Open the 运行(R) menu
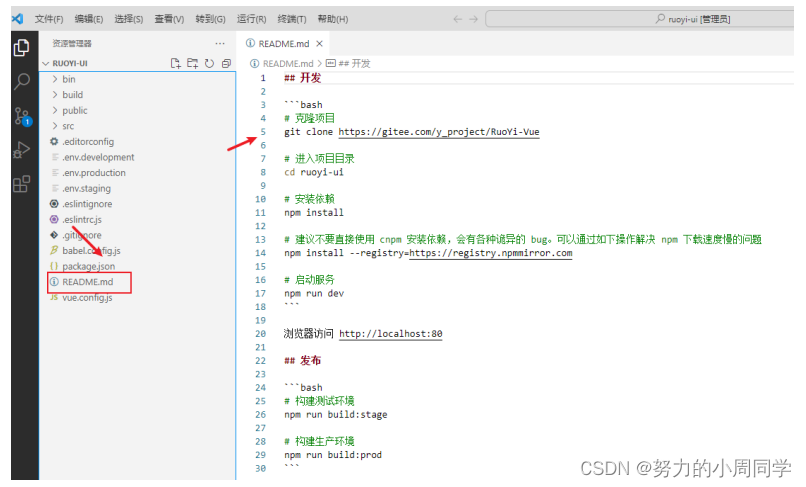The height and width of the screenshot is (487, 806). pyautogui.click(x=251, y=19)
